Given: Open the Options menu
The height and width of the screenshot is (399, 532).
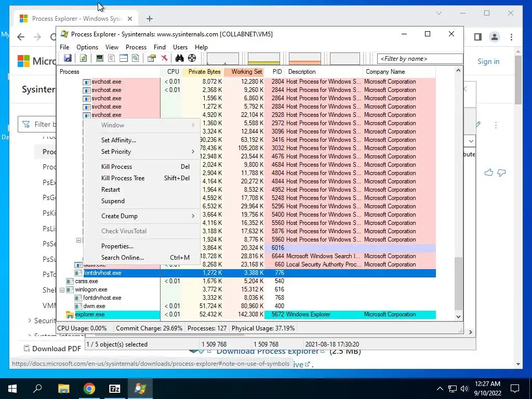Looking at the screenshot, I should (x=87, y=47).
